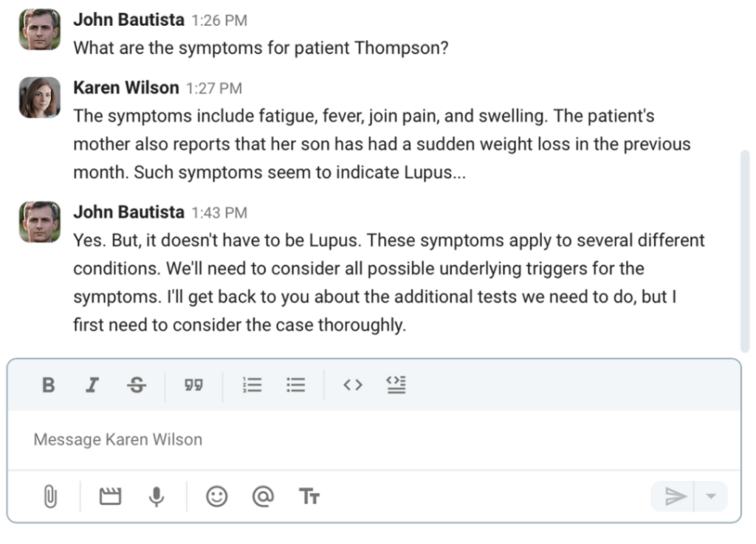
Task: Open the emoji picker
Action: click(x=216, y=497)
